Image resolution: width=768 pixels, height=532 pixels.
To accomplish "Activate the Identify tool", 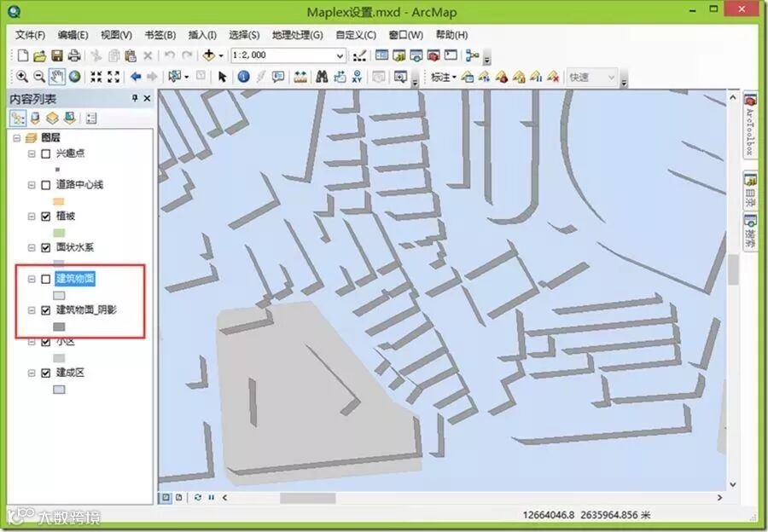I will click(243, 77).
